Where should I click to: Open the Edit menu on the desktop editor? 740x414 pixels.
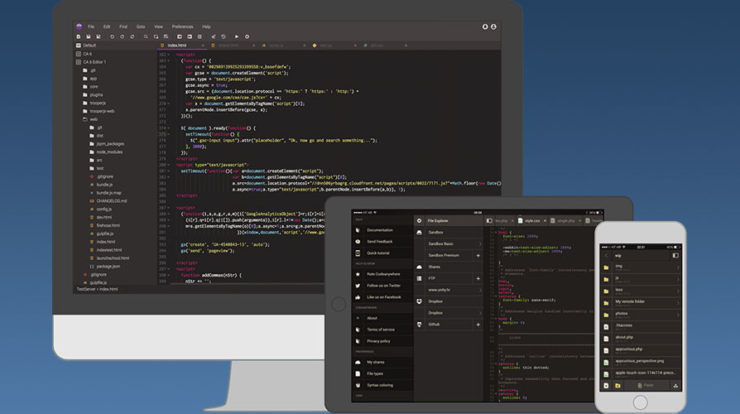coord(107,27)
